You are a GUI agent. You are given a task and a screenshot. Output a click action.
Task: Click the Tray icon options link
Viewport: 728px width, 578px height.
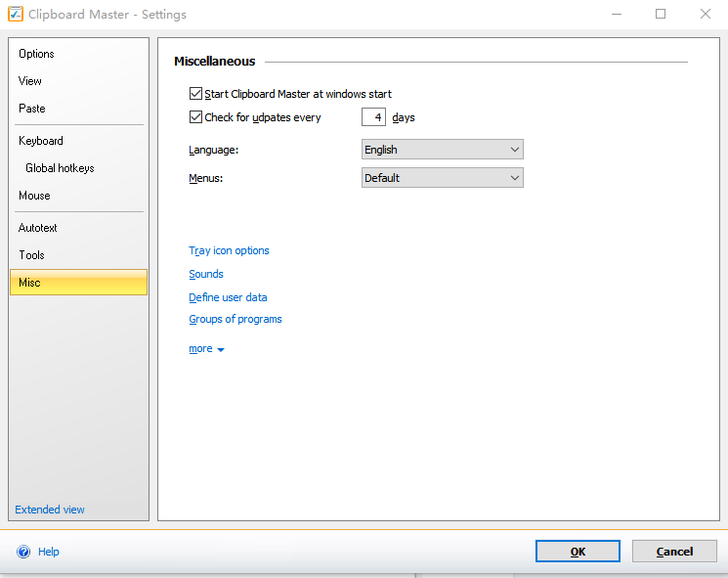click(x=229, y=251)
